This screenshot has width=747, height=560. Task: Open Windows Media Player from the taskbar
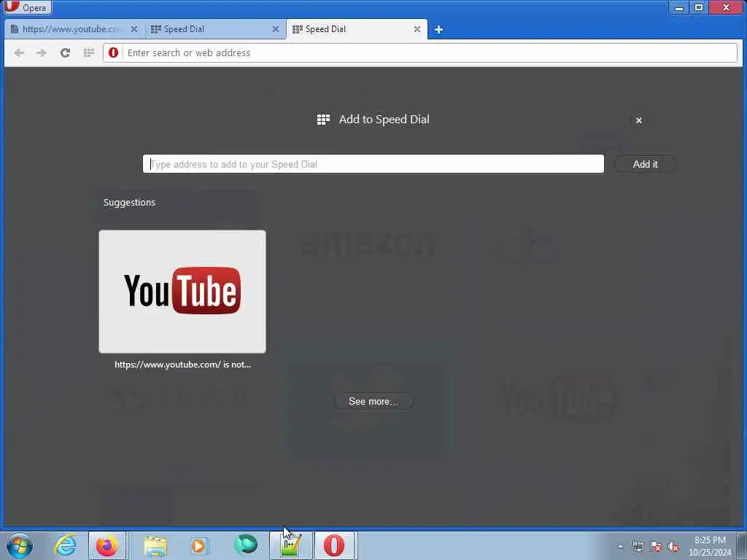tap(199, 545)
